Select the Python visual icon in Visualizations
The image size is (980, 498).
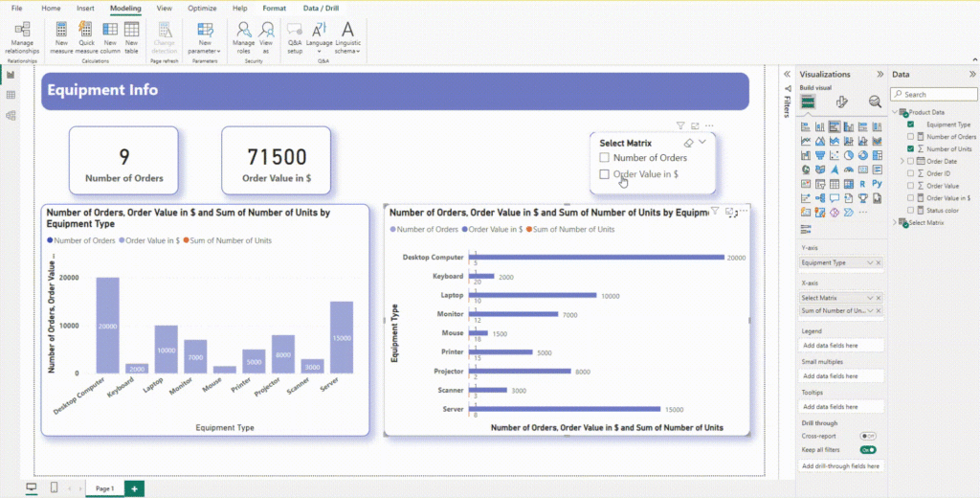pyautogui.click(x=876, y=182)
